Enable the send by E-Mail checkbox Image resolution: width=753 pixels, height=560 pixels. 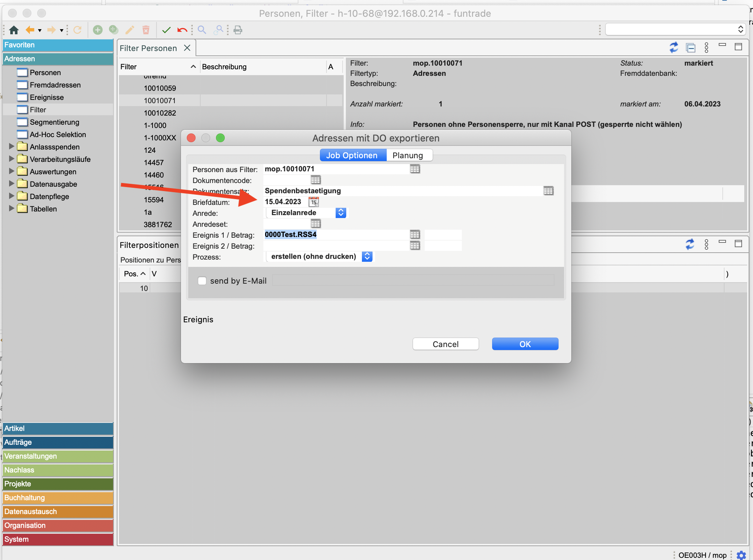202,281
